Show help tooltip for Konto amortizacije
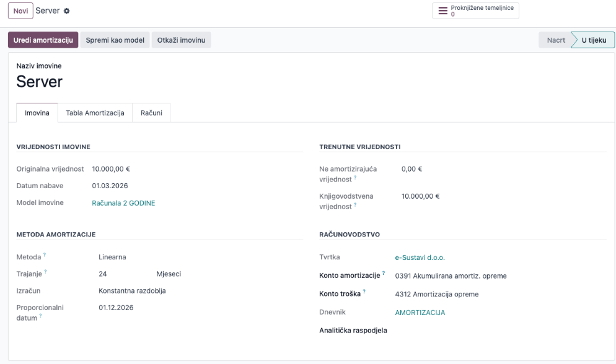This screenshot has width=616, height=364. coord(384,273)
